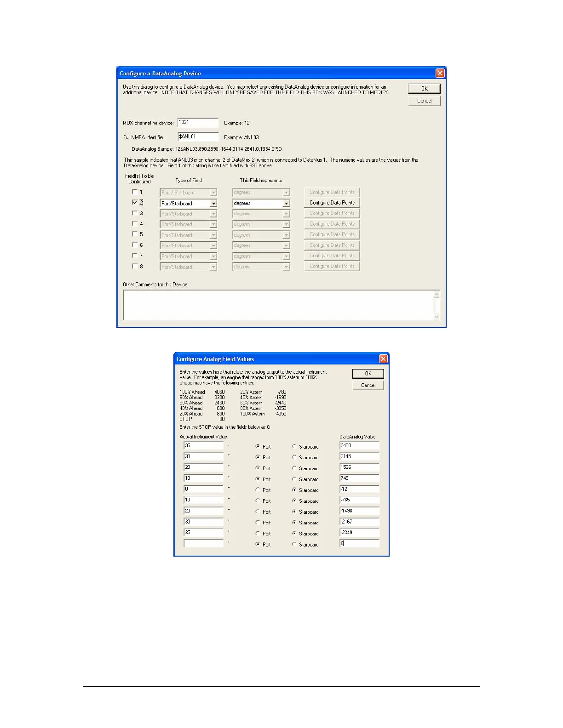Click the '100% Ahead' example entry
Viewport: 563px width, 728px height.
(202, 392)
